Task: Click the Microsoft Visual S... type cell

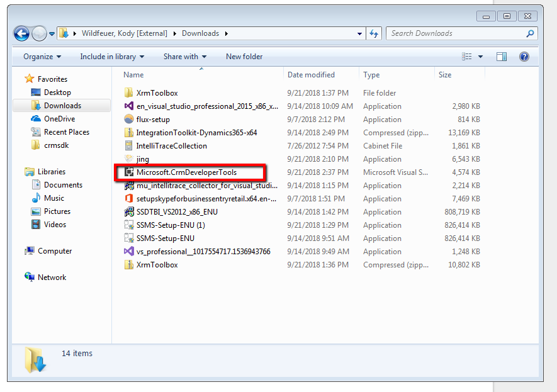Action: click(395, 172)
